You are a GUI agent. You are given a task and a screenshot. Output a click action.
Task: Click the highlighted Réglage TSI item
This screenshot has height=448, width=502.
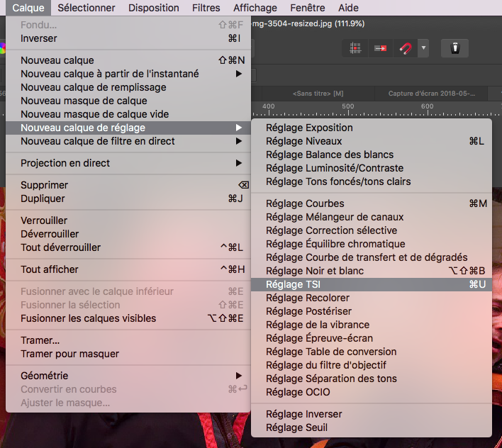(372, 284)
